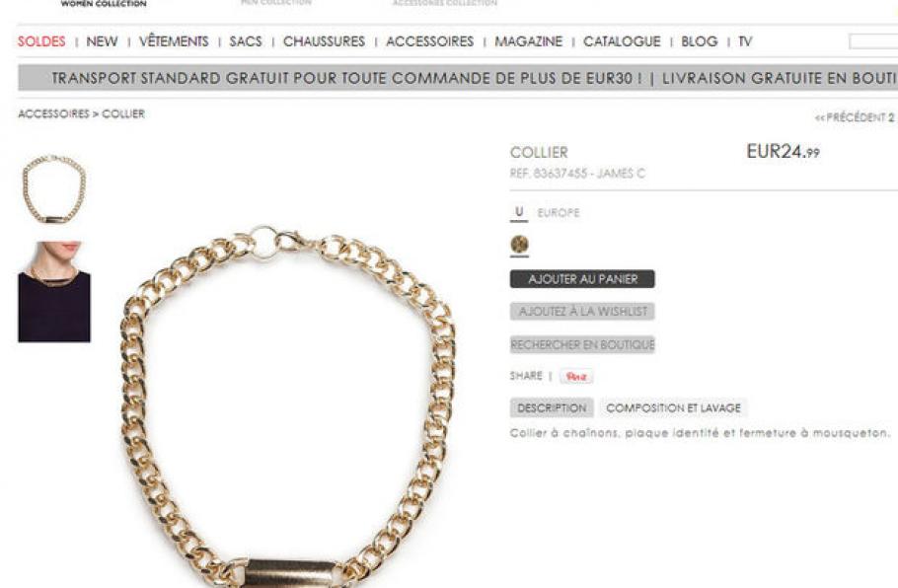Screen dimensions: 898x588
Task: Select the gold color swatch
Action: pyautogui.click(x=519, y=245)
